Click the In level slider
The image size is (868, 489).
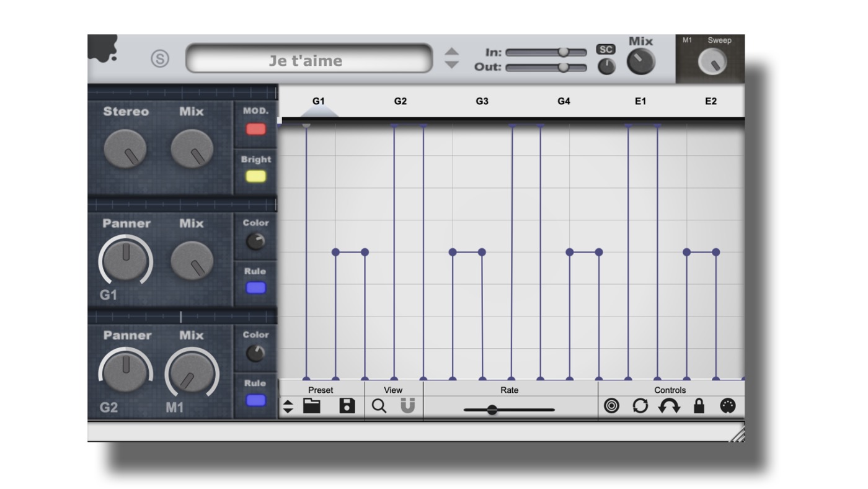[x=546, y=52]
